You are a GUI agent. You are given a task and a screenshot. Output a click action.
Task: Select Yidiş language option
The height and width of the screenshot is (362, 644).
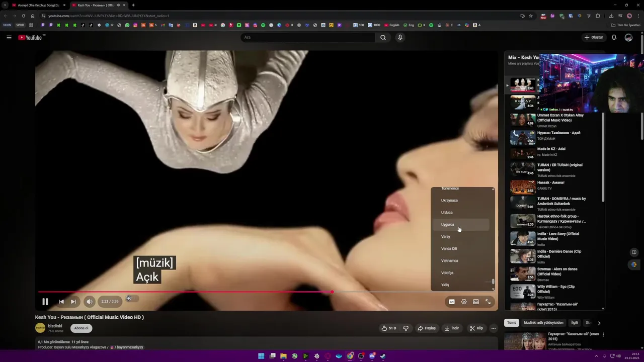point(462,285)
